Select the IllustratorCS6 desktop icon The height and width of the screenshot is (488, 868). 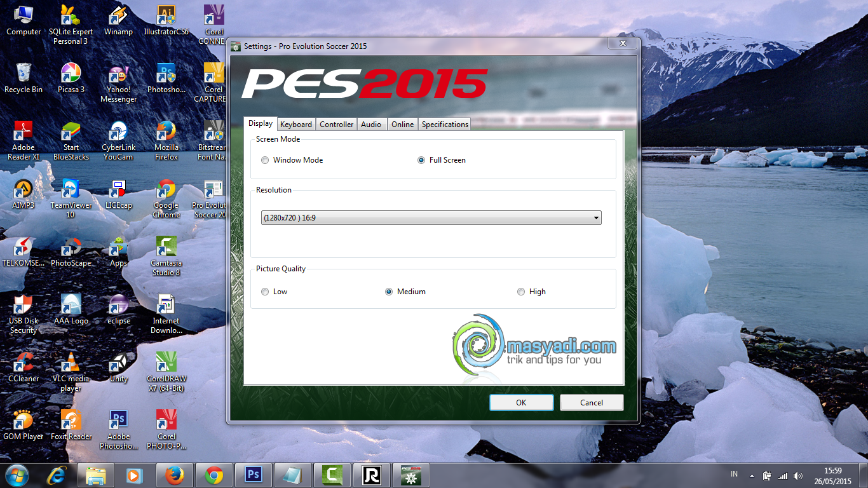coord(166,21)
